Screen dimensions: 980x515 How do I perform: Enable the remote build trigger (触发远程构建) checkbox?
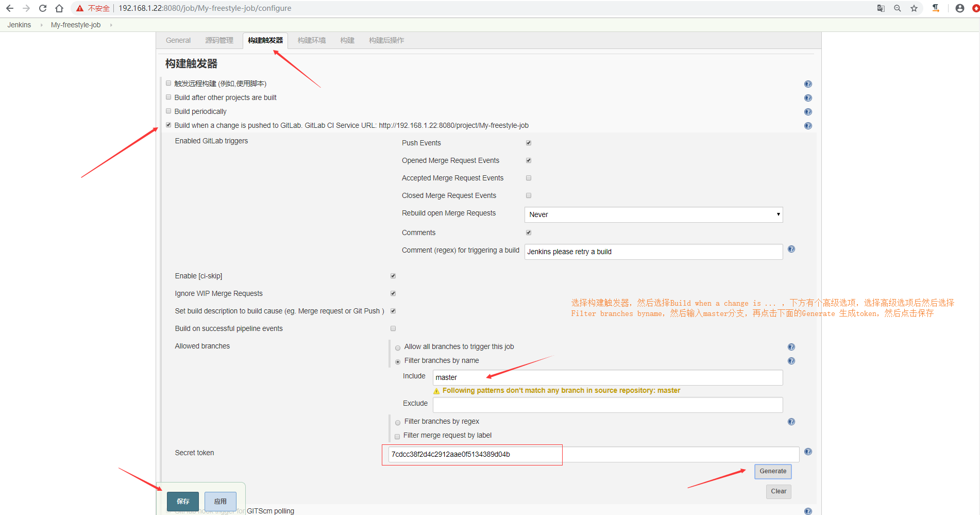(168, 83)
